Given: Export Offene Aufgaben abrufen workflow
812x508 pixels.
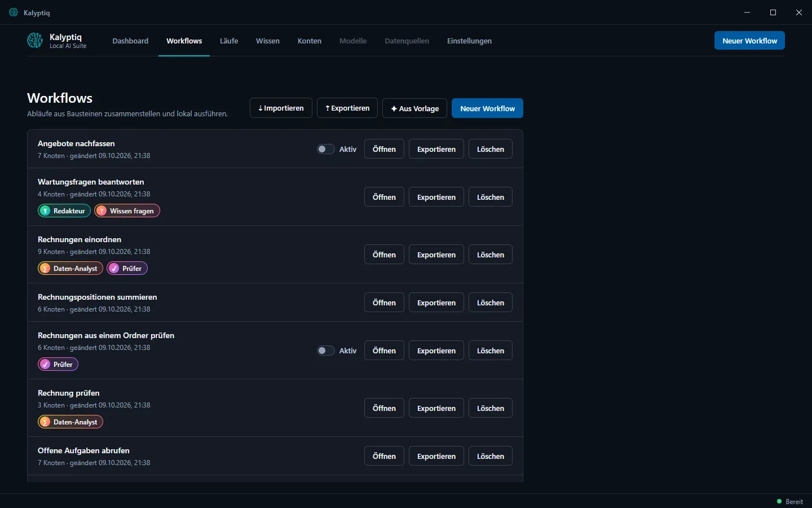Looking at the screenshot, I should coord(436,456).
